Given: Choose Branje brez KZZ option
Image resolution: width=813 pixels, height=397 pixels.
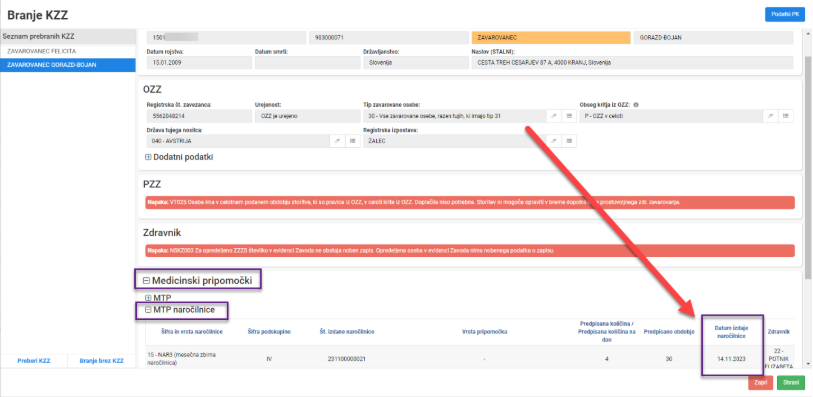Looking at the screenshot, I should pyautogui.click(x=102, y=361).
